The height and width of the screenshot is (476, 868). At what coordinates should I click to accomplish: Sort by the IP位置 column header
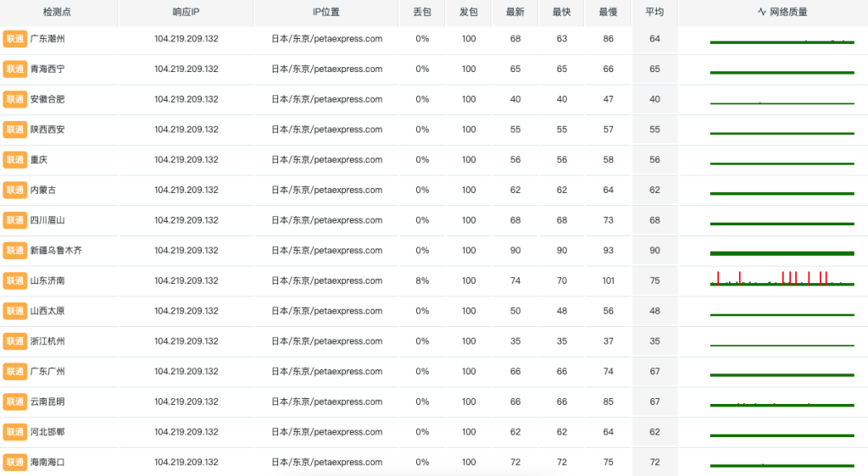coord(326,12)
